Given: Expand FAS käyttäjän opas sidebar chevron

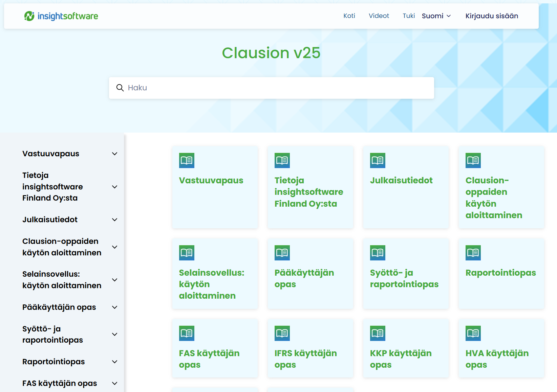Looking at the screenshot, I should click(115, 384).
